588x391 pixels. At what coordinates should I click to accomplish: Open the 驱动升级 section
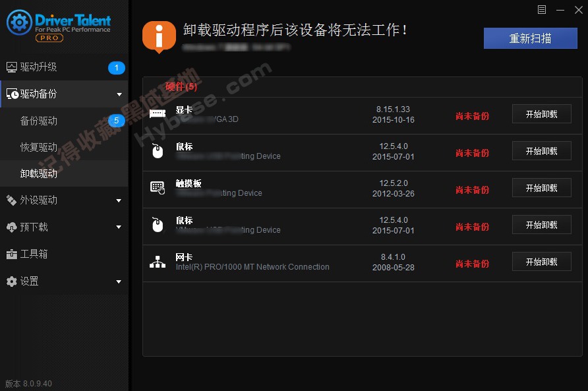click(64, 67)
